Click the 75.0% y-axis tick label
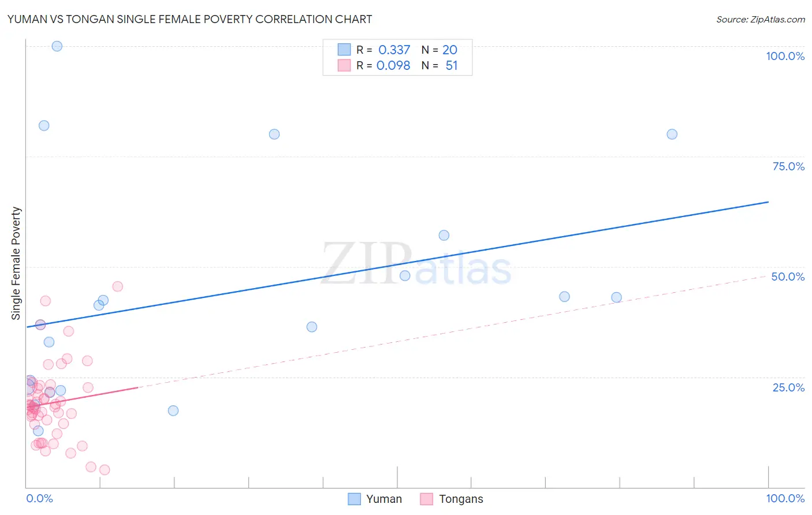The height and width of the screenshot is (515, 812). (x=788, y=166)
